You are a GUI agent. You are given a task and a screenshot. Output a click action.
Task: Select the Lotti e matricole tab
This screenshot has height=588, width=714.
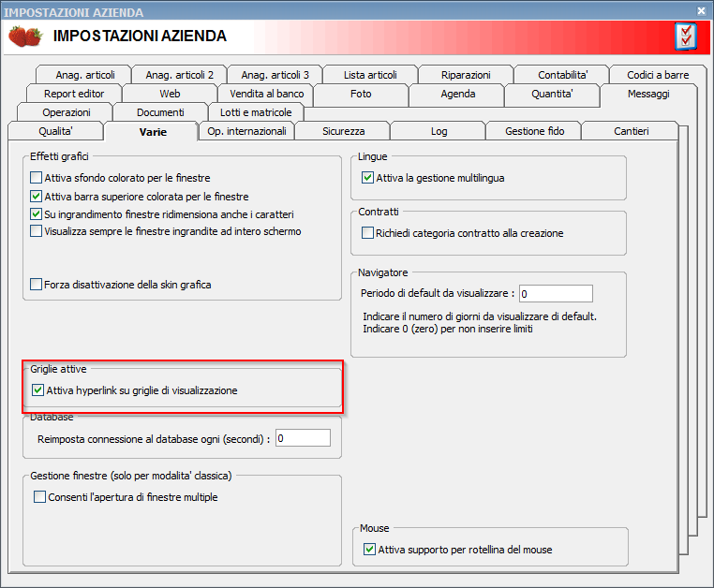point(256,112)
